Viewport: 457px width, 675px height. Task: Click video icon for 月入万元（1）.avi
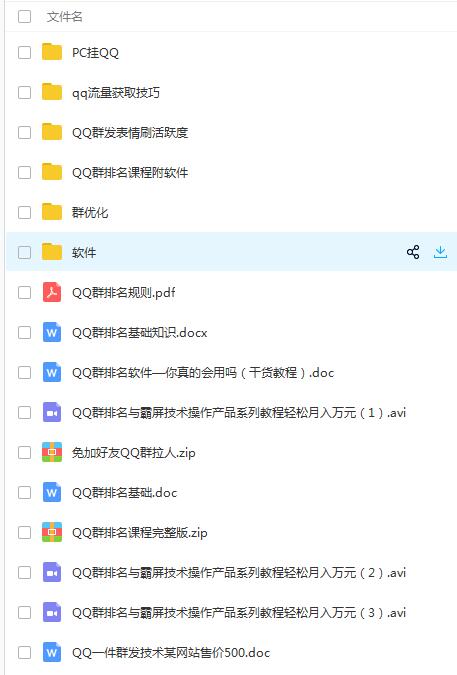click(x=52, y=412)
